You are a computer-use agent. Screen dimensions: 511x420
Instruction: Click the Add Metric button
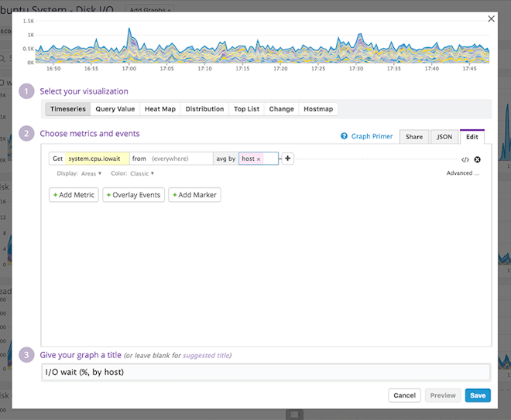click(74, 195)
